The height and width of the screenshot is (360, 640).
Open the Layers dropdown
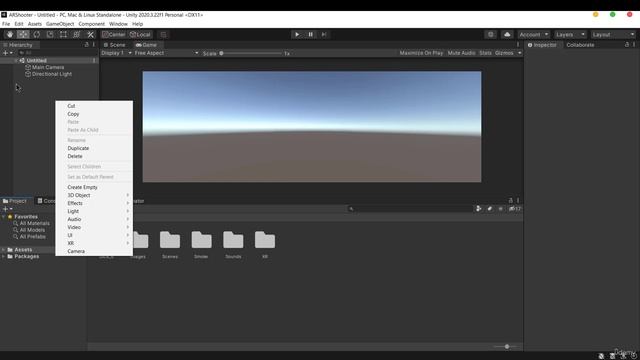[x=570, y=35]
